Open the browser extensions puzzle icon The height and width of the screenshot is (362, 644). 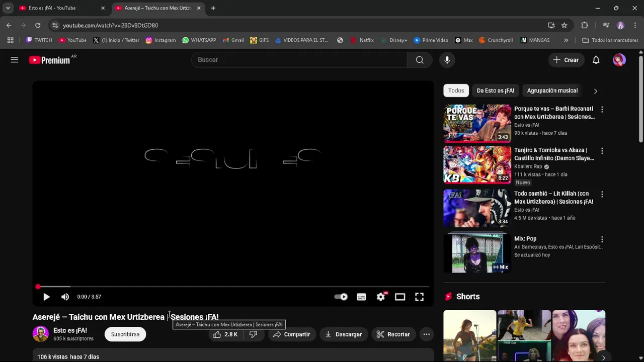pos(585,25)
